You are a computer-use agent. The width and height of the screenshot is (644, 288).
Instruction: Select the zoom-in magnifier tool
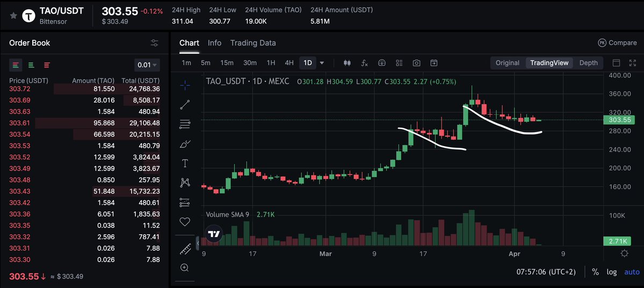tap(185, 268)
